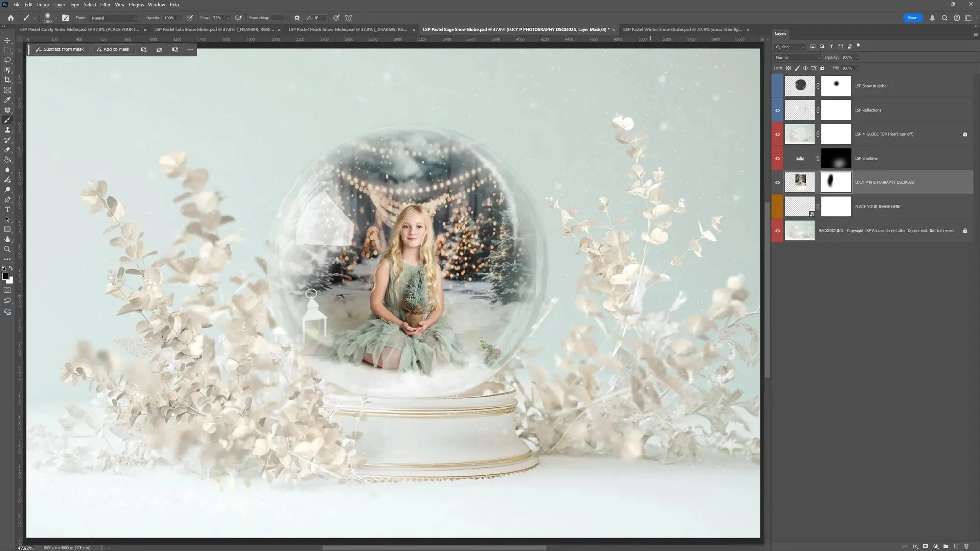
Task: Hide the LSP > GLOBE TOP layer
Action: click(777, 134)
